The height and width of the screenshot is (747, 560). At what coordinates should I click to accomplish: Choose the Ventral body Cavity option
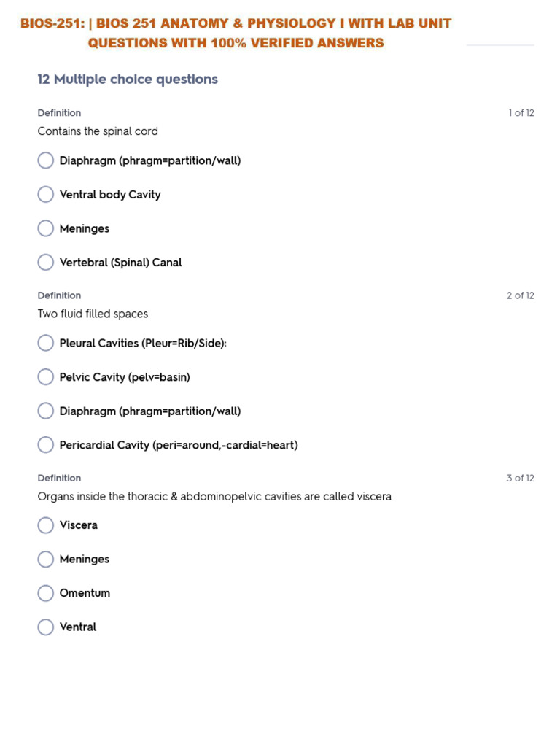(x=46, y=195)
